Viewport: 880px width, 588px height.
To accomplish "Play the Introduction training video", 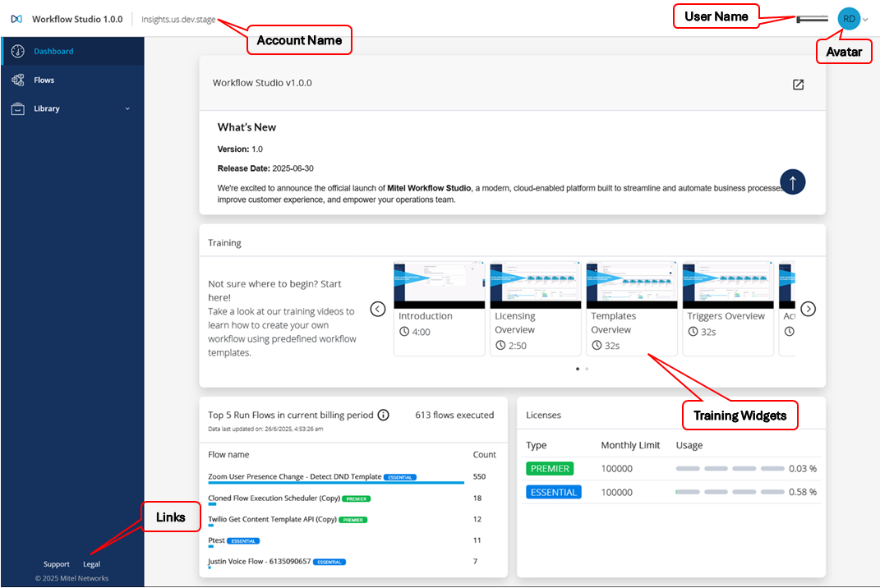I will point(439,284).
